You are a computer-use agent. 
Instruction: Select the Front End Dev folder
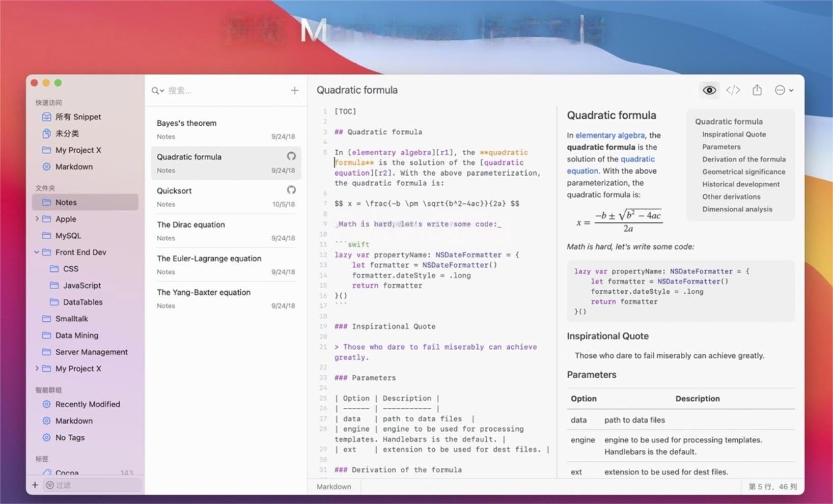[x=80, y=252]
